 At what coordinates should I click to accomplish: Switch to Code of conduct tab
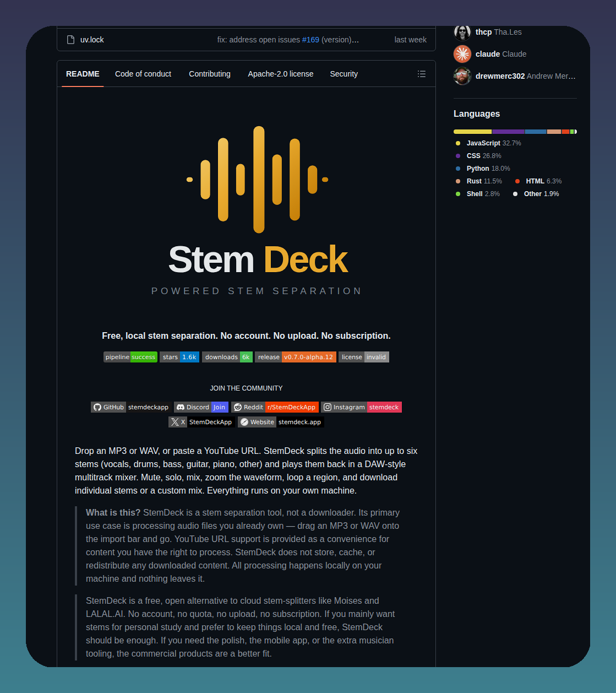click(143, 74)
